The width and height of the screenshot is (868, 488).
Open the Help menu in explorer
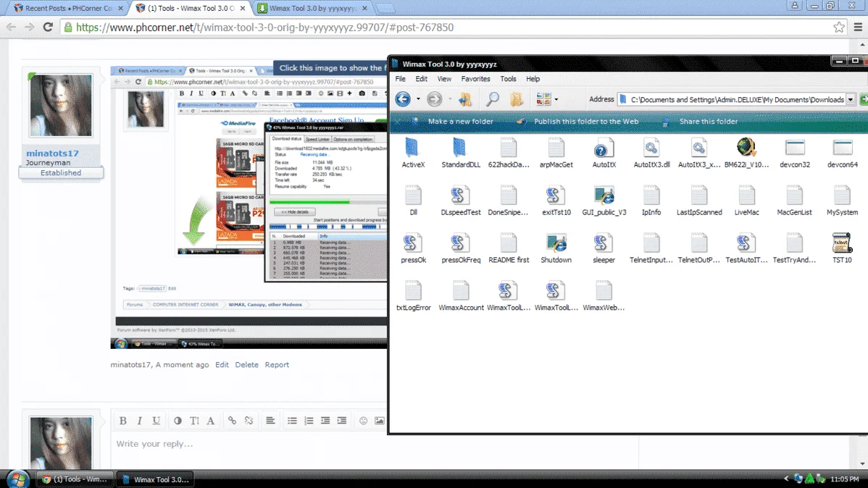(x=533, y=79)
